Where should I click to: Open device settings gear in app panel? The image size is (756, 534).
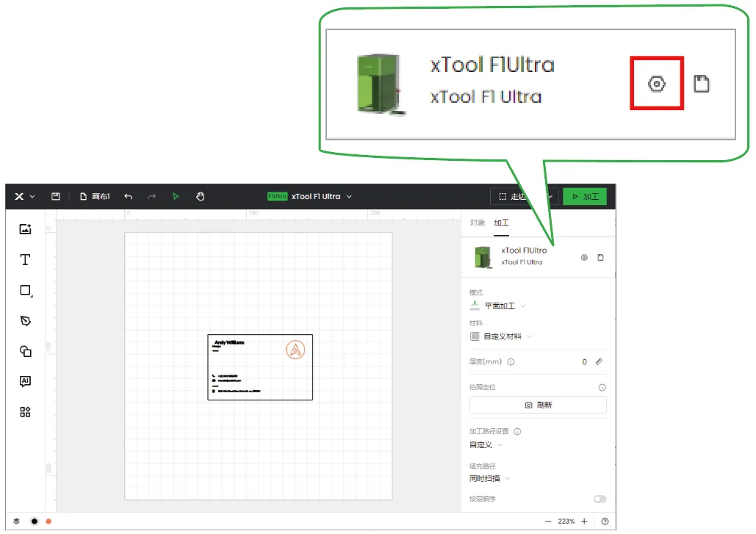(584, 257)
